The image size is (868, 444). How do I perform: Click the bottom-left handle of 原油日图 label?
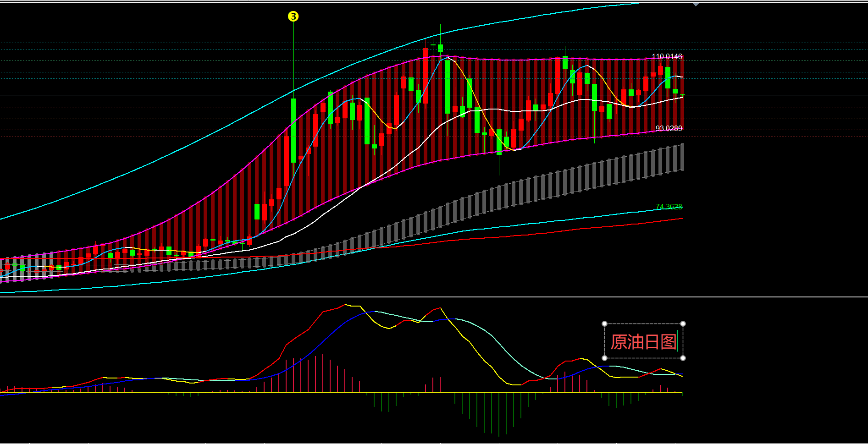[x=604, y=358]
